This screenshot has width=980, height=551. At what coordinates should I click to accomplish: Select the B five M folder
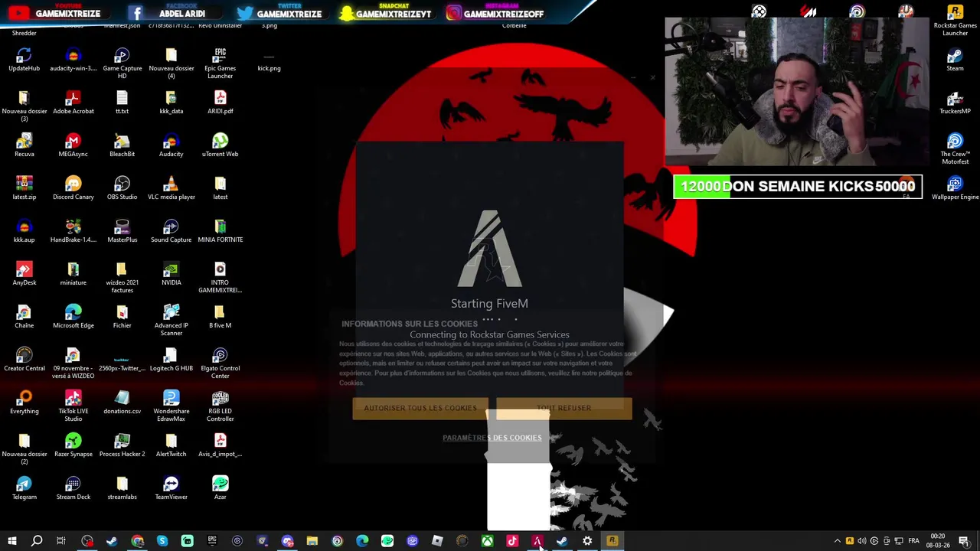click(x=220, y=318)
